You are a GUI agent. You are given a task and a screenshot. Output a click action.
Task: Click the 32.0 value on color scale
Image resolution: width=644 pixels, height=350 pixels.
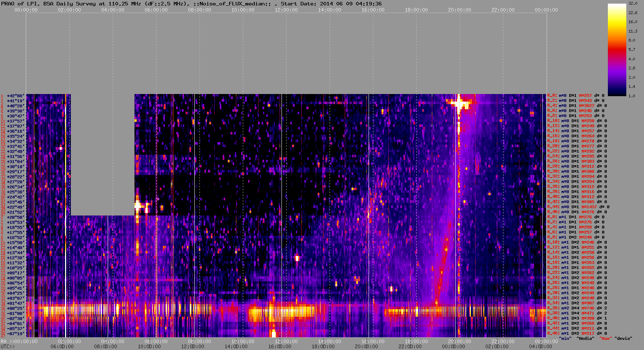click(633, 3)
